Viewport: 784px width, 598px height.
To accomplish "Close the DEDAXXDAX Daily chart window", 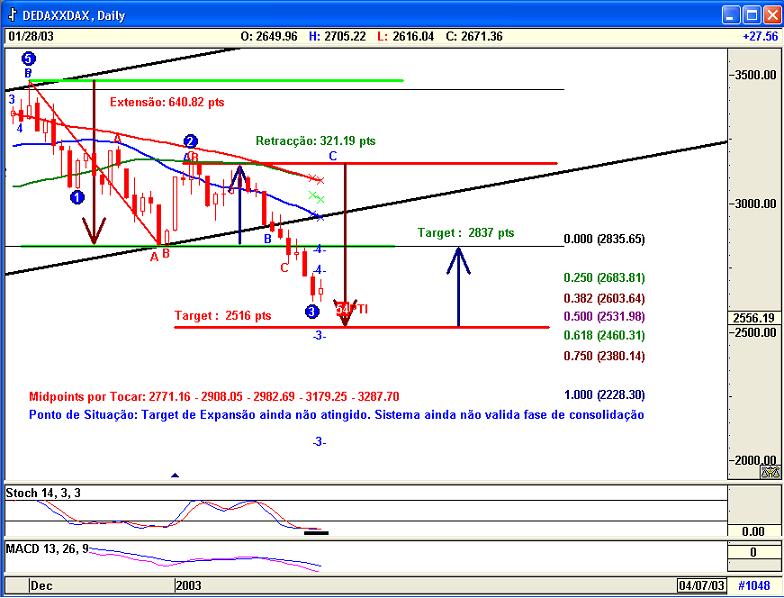I will 772,15.
